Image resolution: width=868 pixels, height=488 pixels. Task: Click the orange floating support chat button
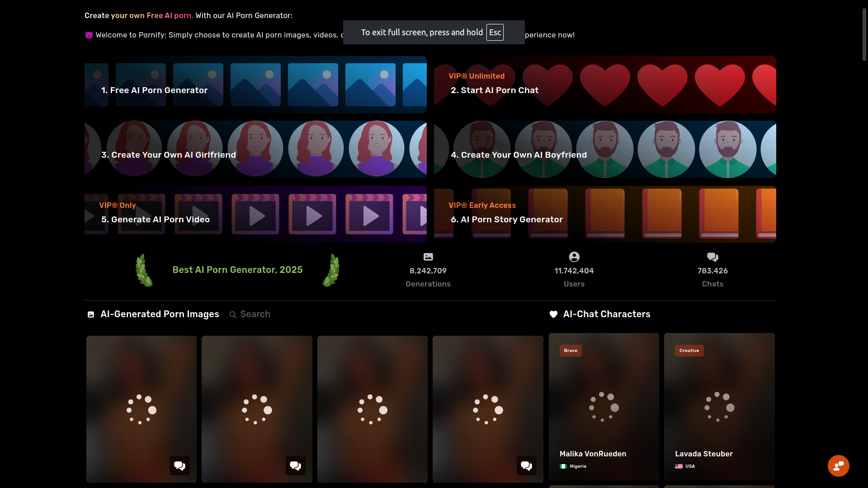[838, 465]
